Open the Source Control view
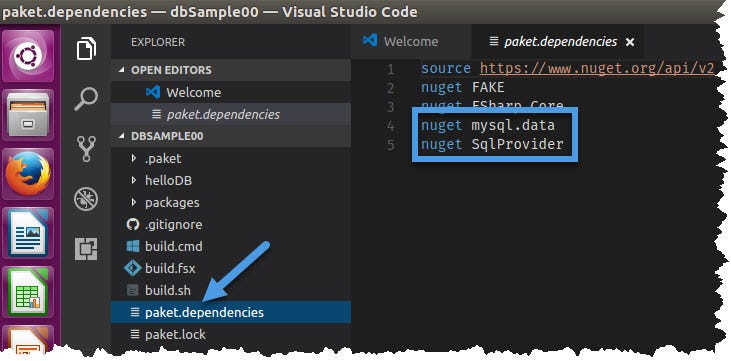Image resolution: width=731 pixels, height=361 pixels. click(86, 149)
